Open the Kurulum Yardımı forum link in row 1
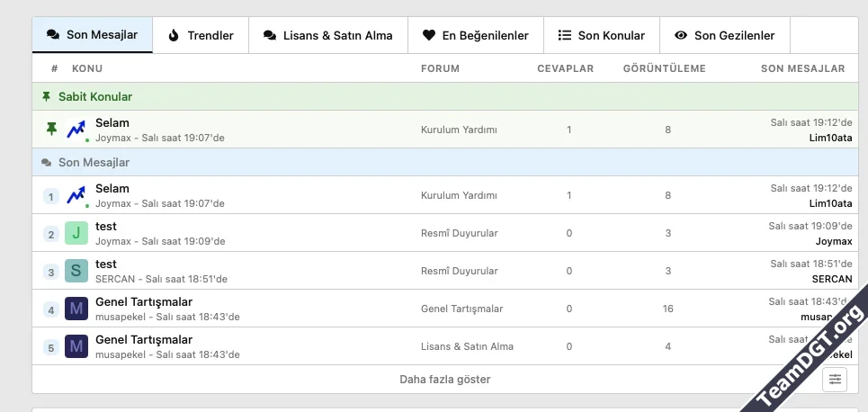The image size is (868, 412). coord(459,195)
